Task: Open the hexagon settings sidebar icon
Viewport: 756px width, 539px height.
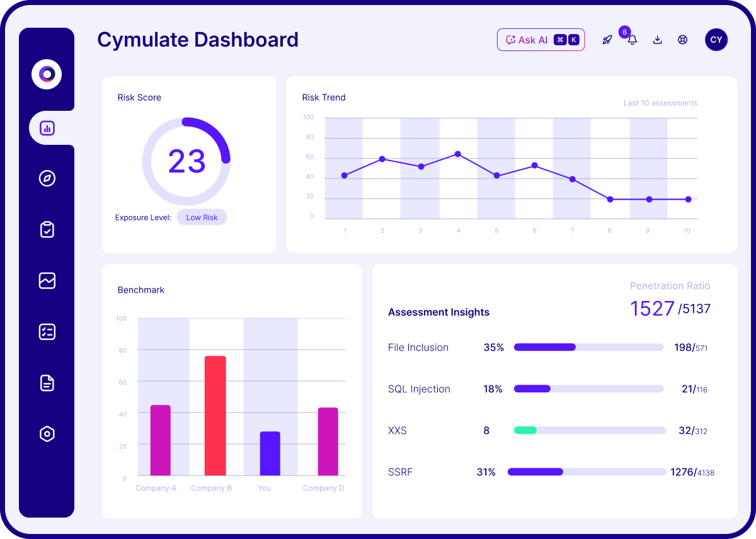Action: point(47,434)
